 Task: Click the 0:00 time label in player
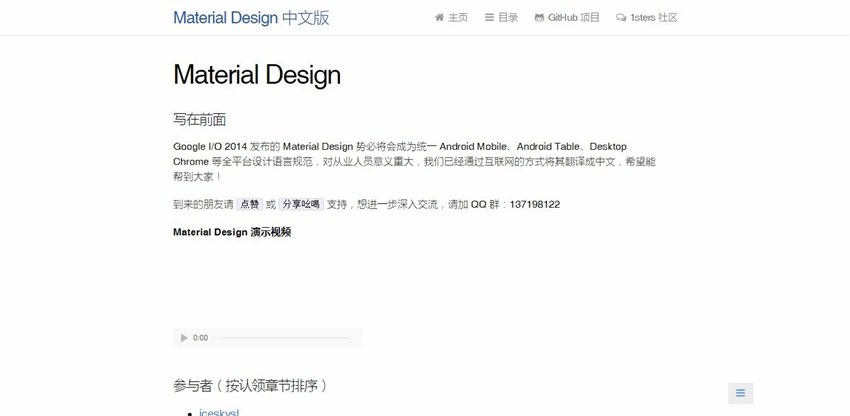point(200,338)
